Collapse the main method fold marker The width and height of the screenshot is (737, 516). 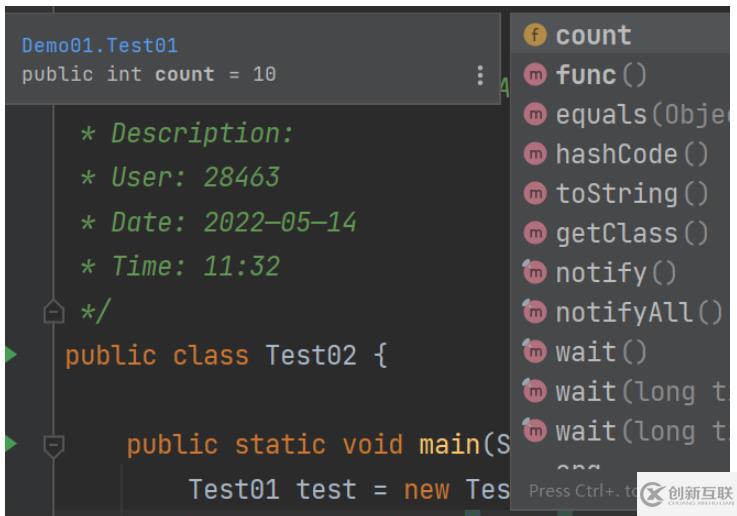[x=54, y=446]
